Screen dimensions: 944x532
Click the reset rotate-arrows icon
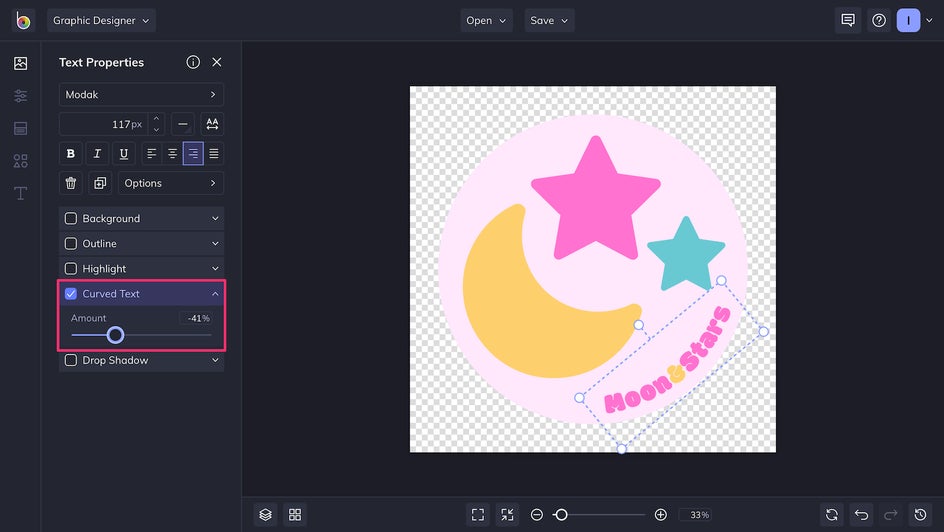click(832, 515)
